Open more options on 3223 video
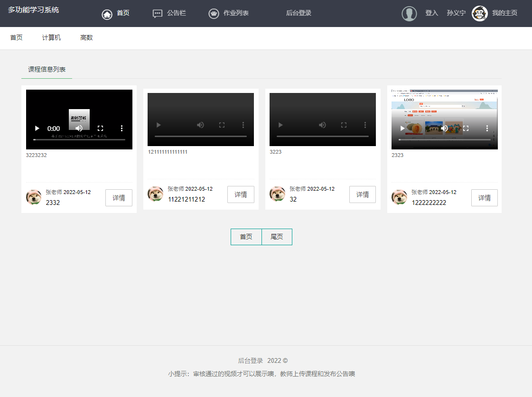This screenshot has height=397, width=532. point(365,125)
